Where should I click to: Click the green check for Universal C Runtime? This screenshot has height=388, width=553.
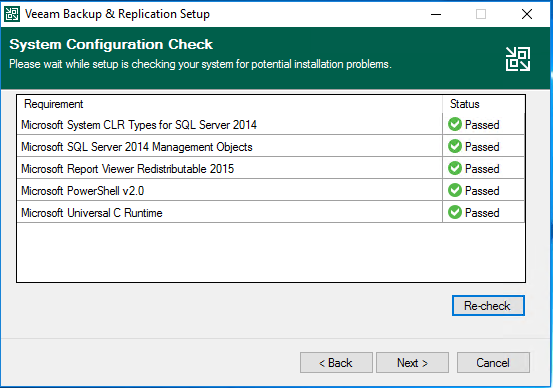pyautogui.click(x=455, y=212)
